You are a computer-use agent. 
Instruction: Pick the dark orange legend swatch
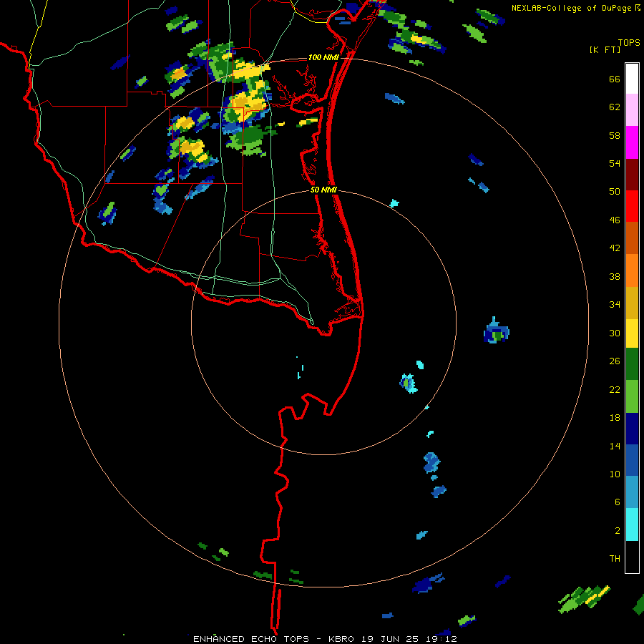pos(632,238)
